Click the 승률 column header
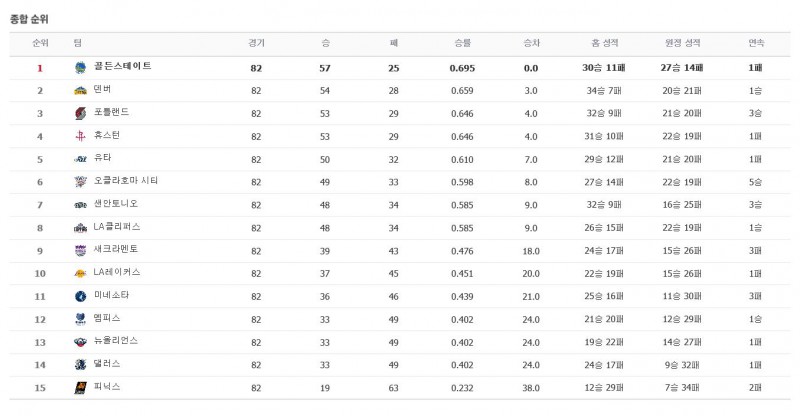 (462, 43)
